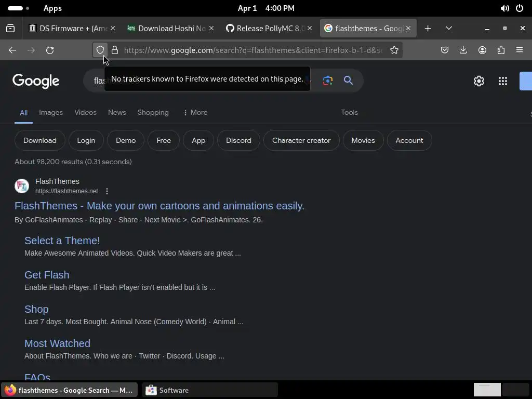Click the Download suggestion chip

(x=39, y=140)
